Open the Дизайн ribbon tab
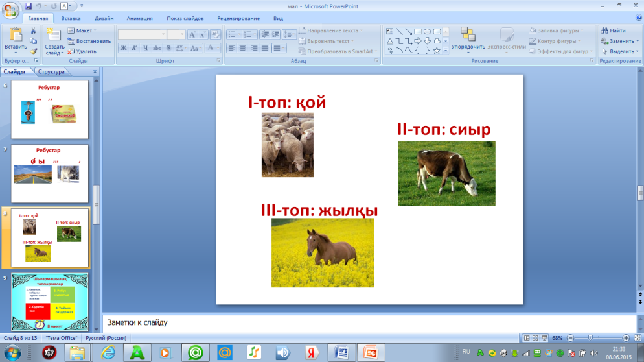644x362 pixels. coord(104,19)
